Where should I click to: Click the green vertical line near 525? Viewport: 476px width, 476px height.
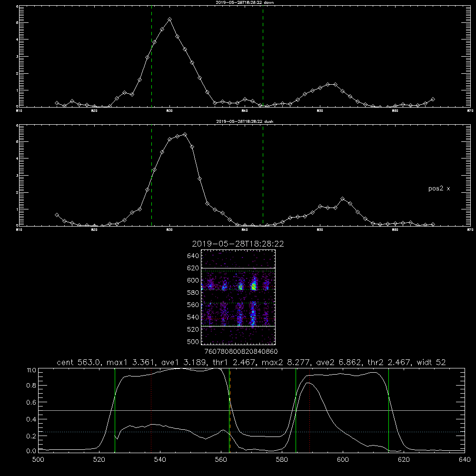pyautogui.click(x=115, y=410)
